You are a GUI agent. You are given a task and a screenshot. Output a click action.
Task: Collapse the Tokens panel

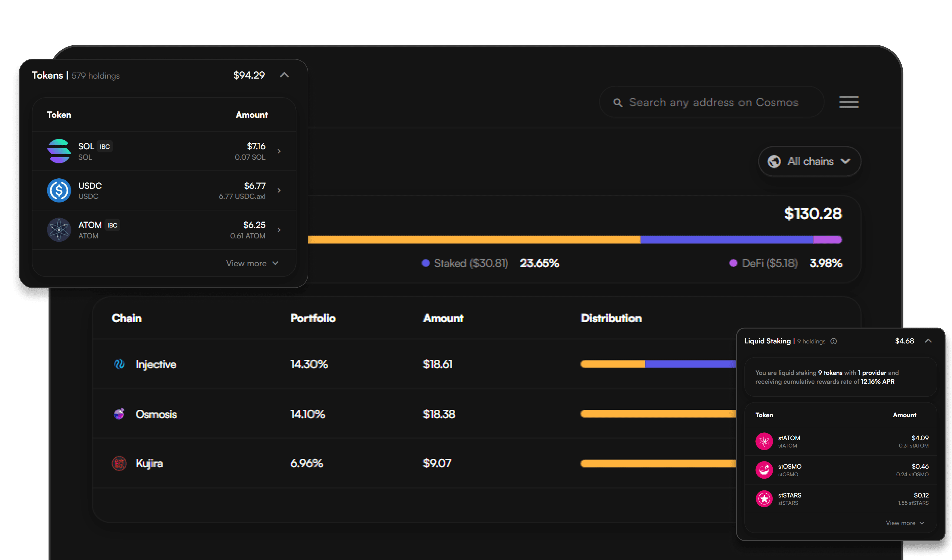285,75
